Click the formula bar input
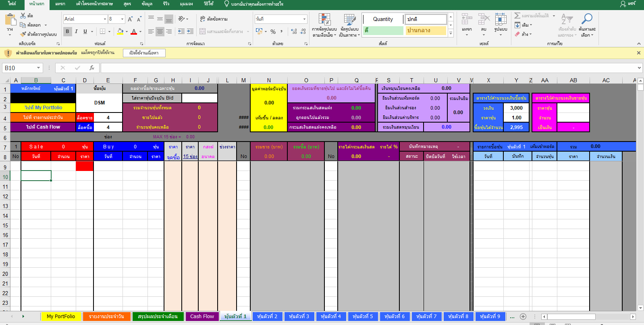This screenshot has height=325, width=644. (x=368, y=68)
